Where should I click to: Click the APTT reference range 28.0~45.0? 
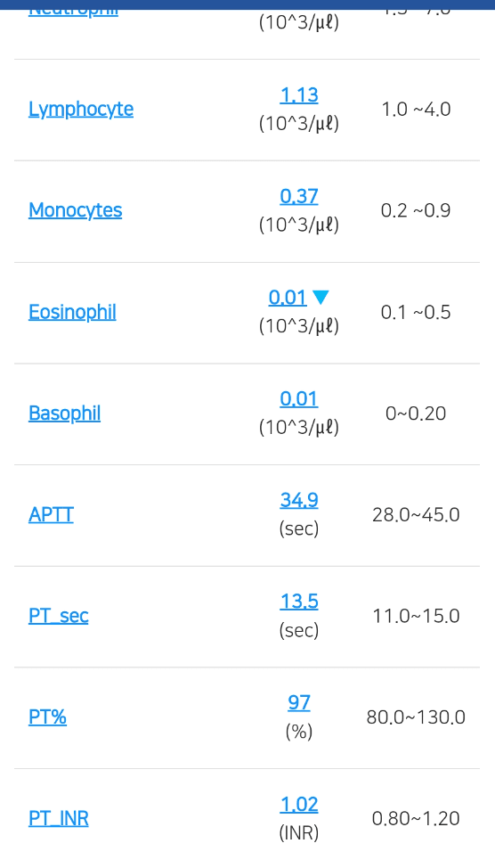coord(416,515)
